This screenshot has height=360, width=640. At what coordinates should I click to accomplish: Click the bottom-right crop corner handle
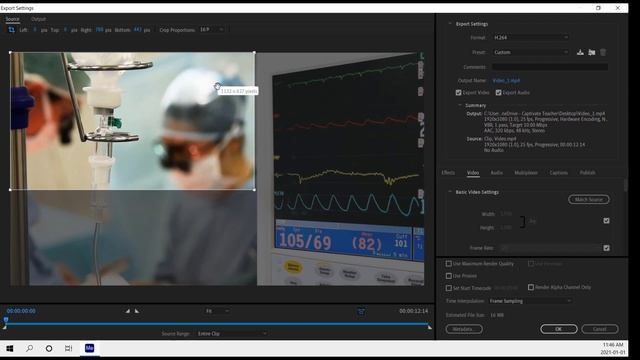tap(254, 189)
